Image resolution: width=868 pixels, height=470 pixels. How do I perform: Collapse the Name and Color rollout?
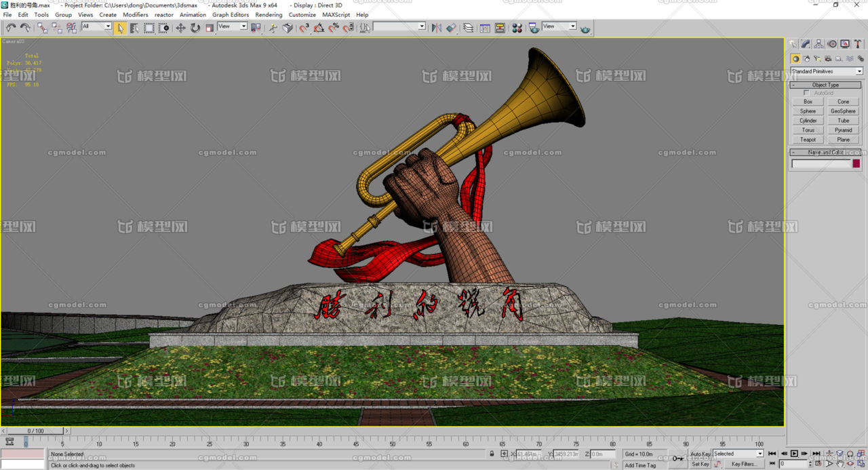coord(825,153)
